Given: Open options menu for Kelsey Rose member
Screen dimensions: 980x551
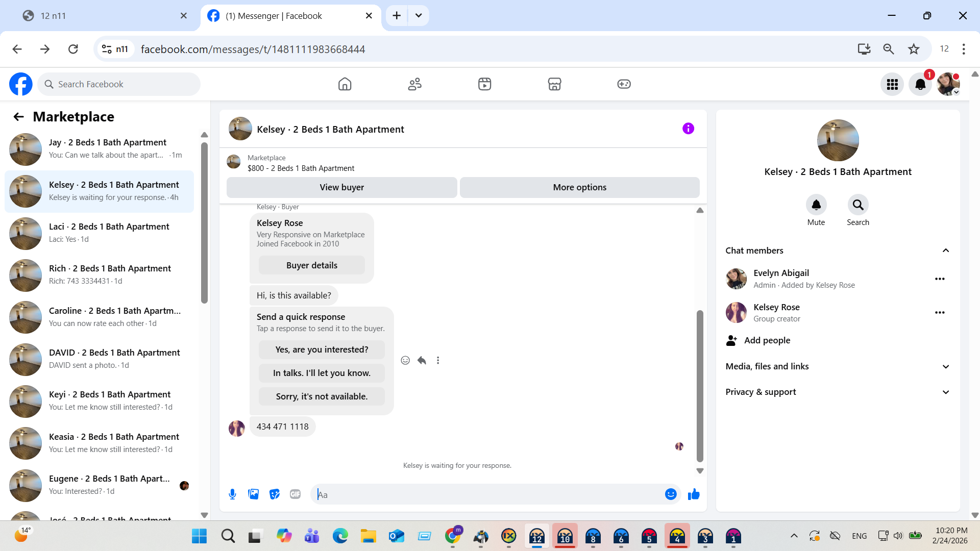Looking at the screenshot, I should click(x=940, y=312).
